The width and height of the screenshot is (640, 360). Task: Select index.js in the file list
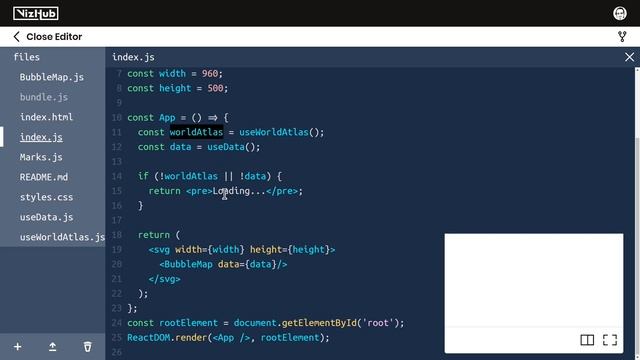41,137
